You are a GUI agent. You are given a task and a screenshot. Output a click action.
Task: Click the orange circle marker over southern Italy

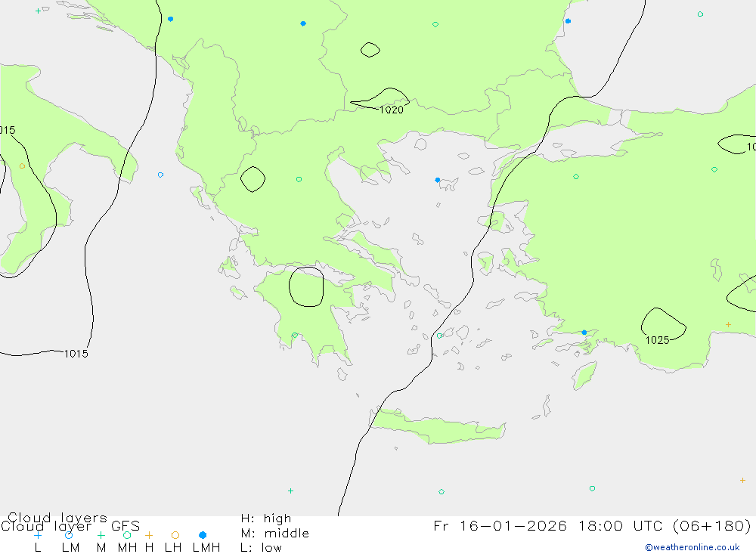[22, 166]
